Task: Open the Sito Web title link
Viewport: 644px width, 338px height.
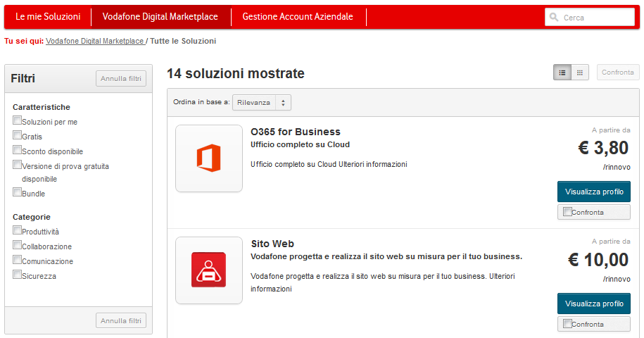Action: [272, 244]
